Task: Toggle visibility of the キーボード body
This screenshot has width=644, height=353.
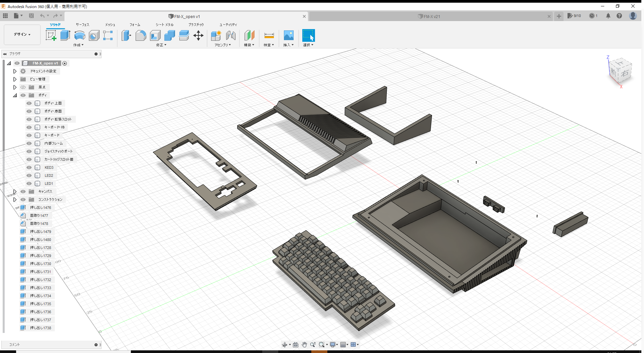Action: coord(29,135)
